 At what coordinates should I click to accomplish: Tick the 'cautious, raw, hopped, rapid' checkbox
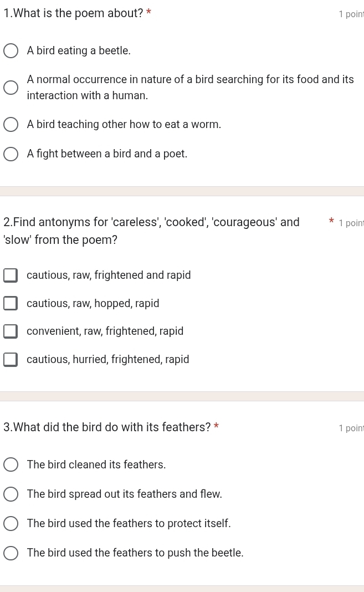point(11,304)
